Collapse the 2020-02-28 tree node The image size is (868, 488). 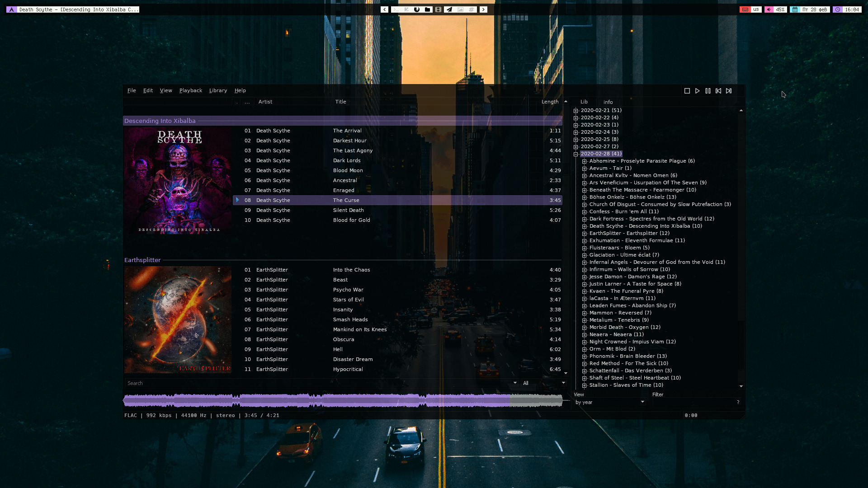click(576, 154)
